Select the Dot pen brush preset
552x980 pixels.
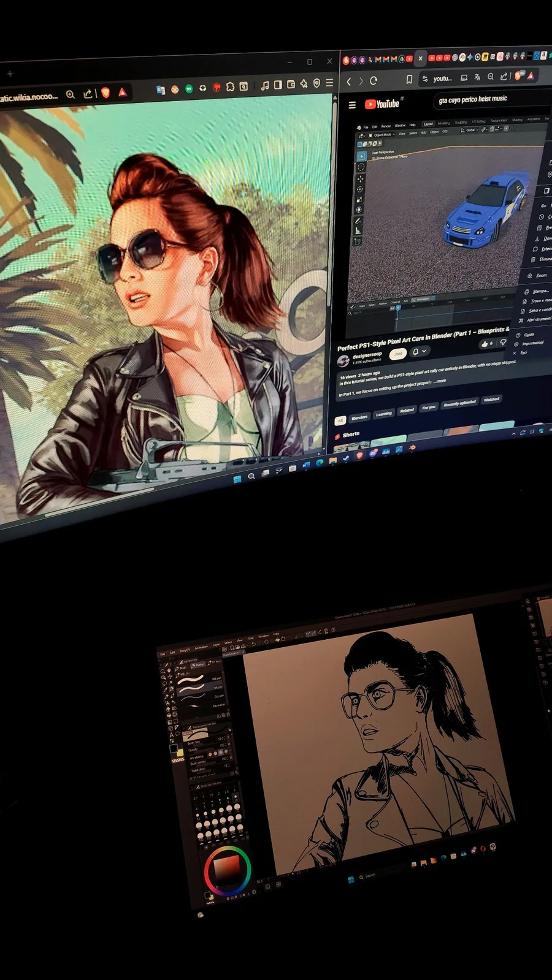pos(201,698)
